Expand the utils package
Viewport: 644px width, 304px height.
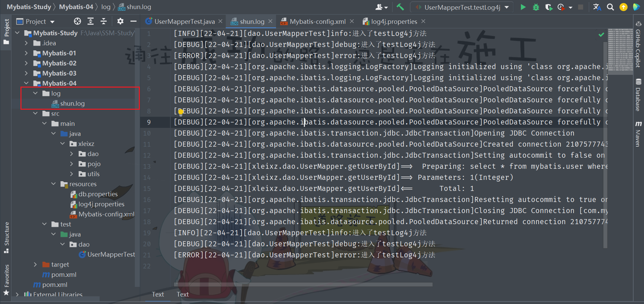coord(72,174)
